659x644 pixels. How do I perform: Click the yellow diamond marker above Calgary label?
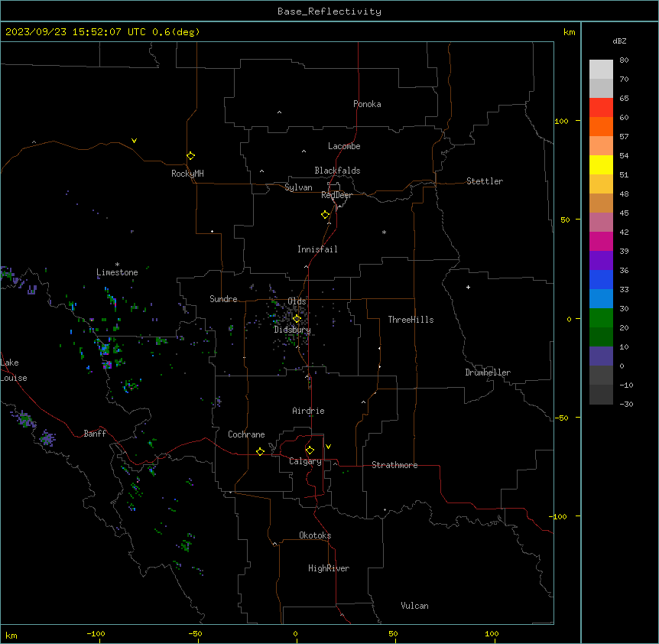[x=310, y=450]
